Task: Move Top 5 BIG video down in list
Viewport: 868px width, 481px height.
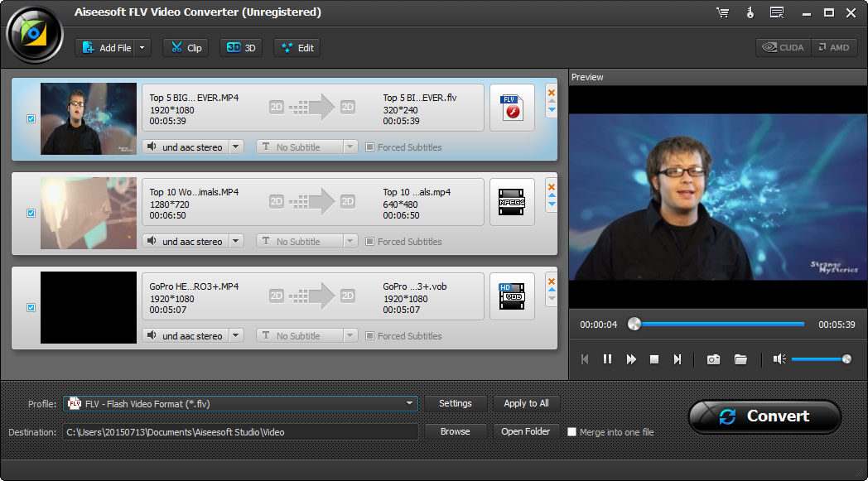Action: (x=552, y=110)
